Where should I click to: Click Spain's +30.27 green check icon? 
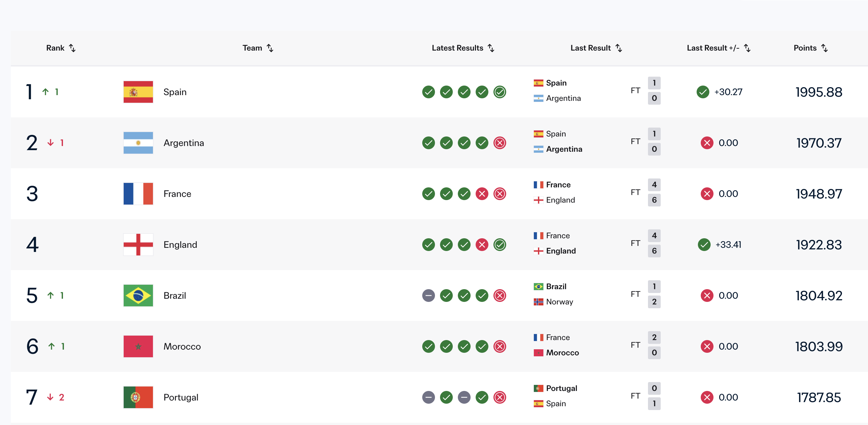click(x=703, y=92)
